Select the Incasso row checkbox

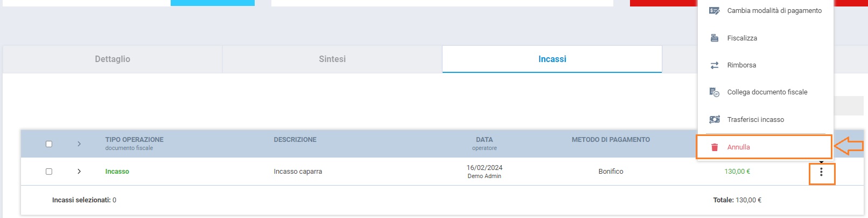[49, 172]
